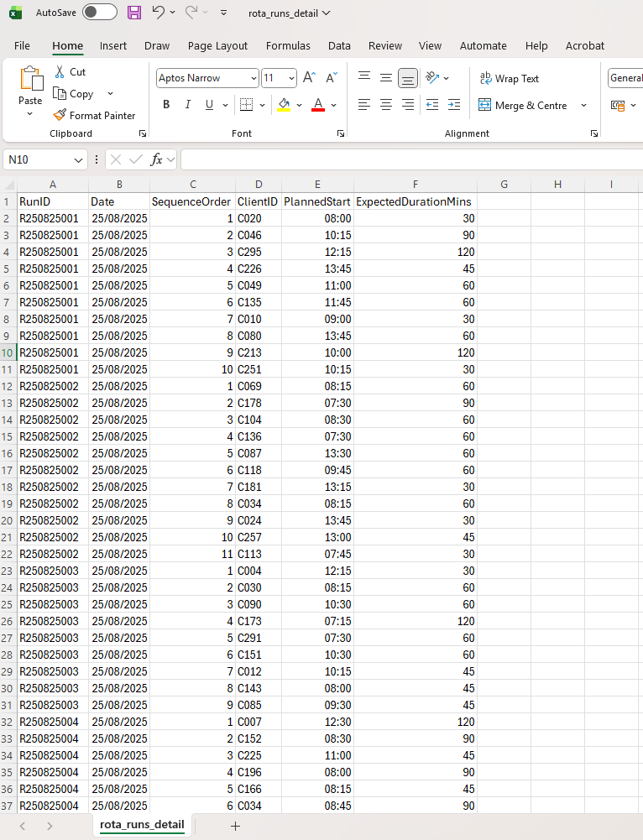This screenshot has height=840, width=643.
Task: Toggle Wrap Text
Action: pyautogui.click(x=509, y=78)
